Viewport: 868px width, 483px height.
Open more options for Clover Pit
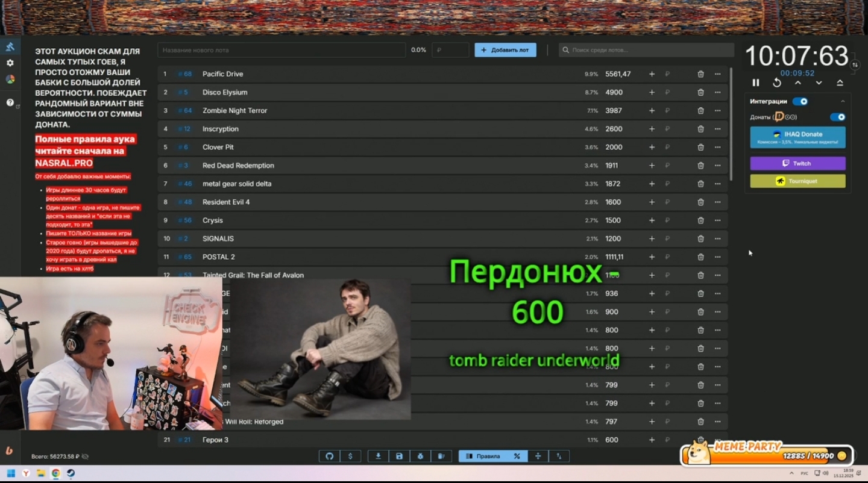[x=717, y=147]
